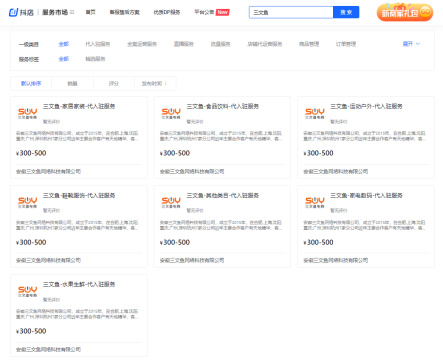Open the 优质DP服务 nav item
This screenshot has height=362, width=443.
point(167,12)
